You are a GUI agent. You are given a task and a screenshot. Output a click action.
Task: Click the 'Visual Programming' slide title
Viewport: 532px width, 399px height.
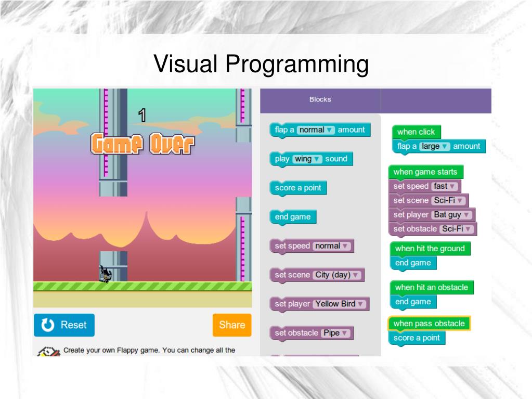point(261,64)
